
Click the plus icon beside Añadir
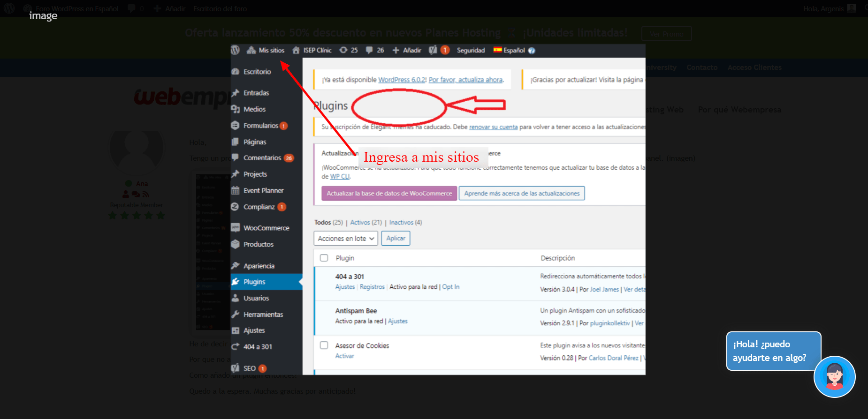pos(396,50)
